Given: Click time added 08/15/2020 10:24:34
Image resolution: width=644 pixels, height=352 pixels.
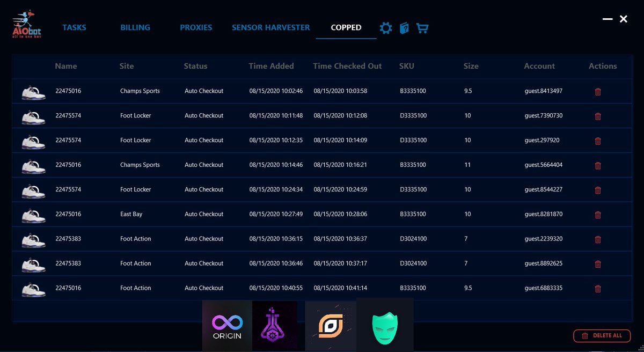Looking at the screenshot, I should coord(276,189).
